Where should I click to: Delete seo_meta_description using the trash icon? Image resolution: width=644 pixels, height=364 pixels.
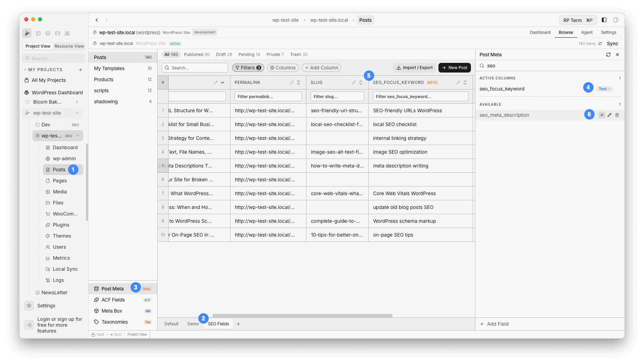[x=617, y=115]
